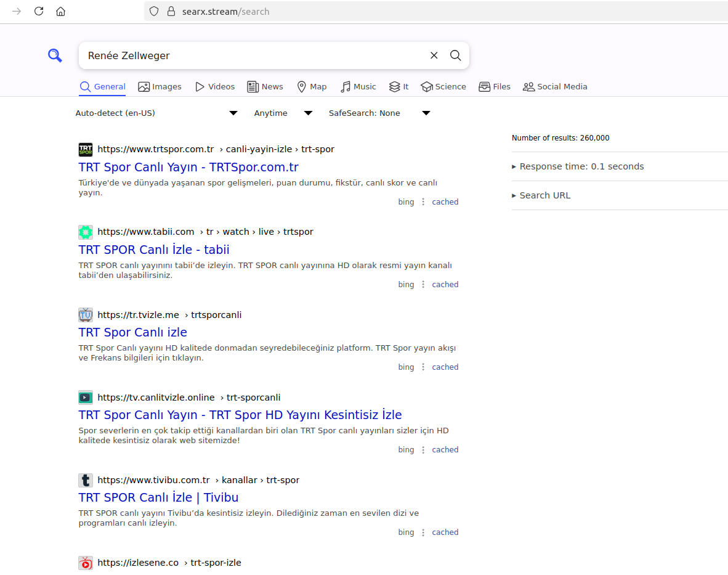
Task: Click the https://tv.canlitvizle.online URL line
Action: (x=189, y=398)
